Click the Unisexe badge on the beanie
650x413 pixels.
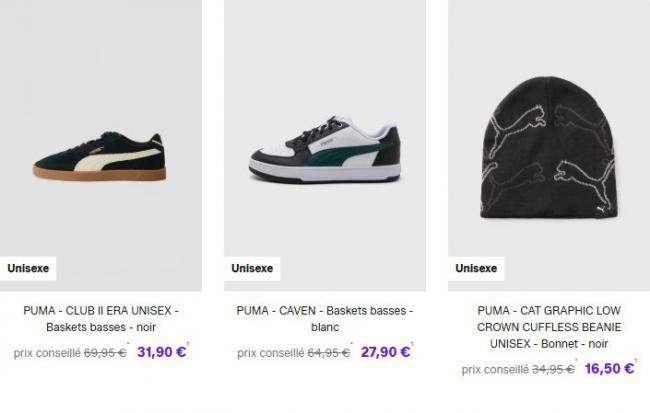click(x=476, y=268)
